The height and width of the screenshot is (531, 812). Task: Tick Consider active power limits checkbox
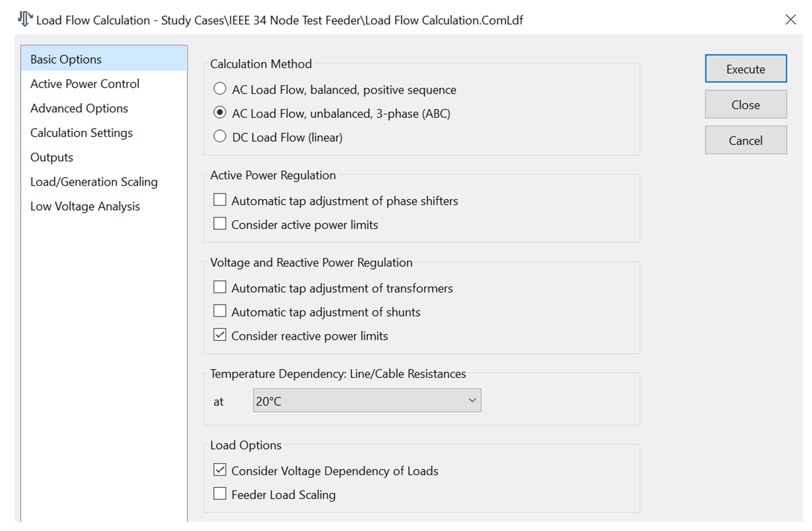(x=220, y=224)
